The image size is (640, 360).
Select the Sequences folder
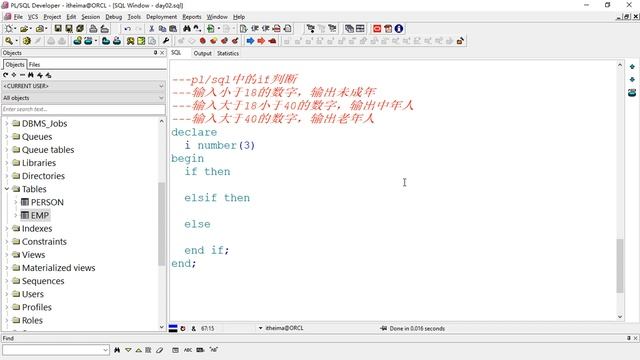click(43, 281)
